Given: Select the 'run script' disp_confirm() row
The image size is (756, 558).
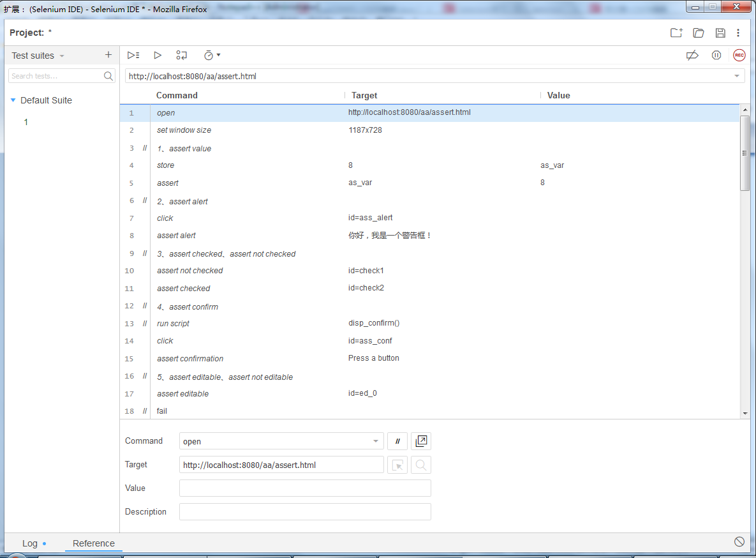Looking at the screenshot, I should point(429,324).
